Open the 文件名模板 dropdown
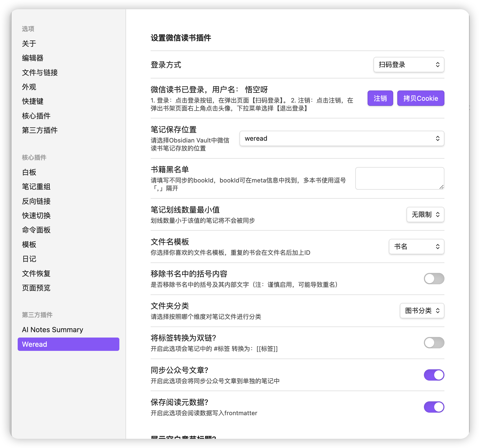Image resolution: width=479 pixels, height=448 pixels. click(416, 247)
